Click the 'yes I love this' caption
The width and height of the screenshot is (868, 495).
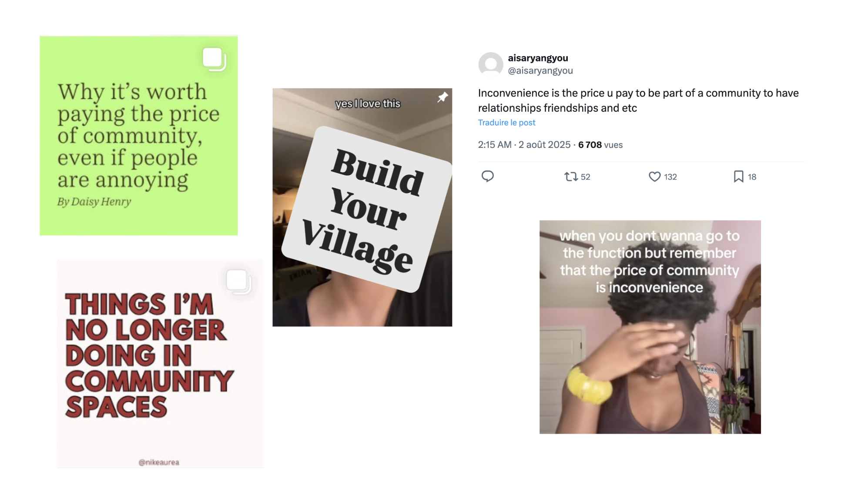click(368, 104)
